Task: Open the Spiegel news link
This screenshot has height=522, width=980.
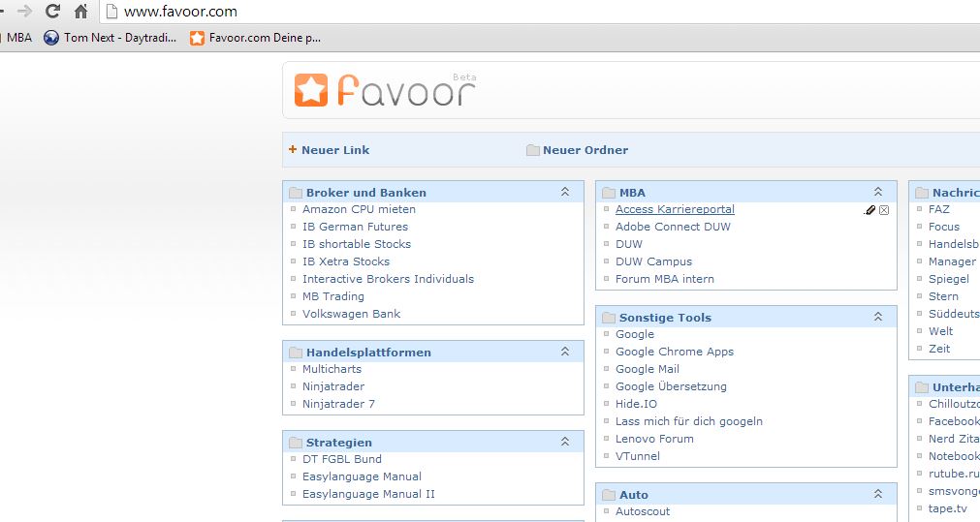Action: coord(949,279)
